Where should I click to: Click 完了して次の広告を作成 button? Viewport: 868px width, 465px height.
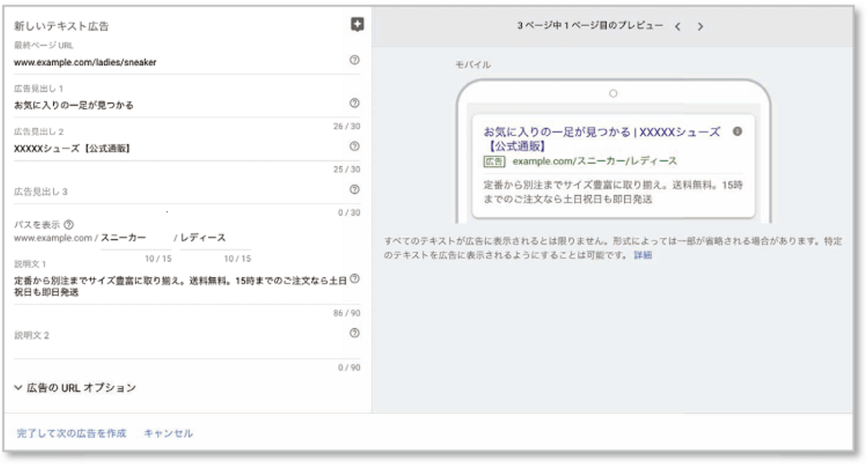(x=71, y=433)
